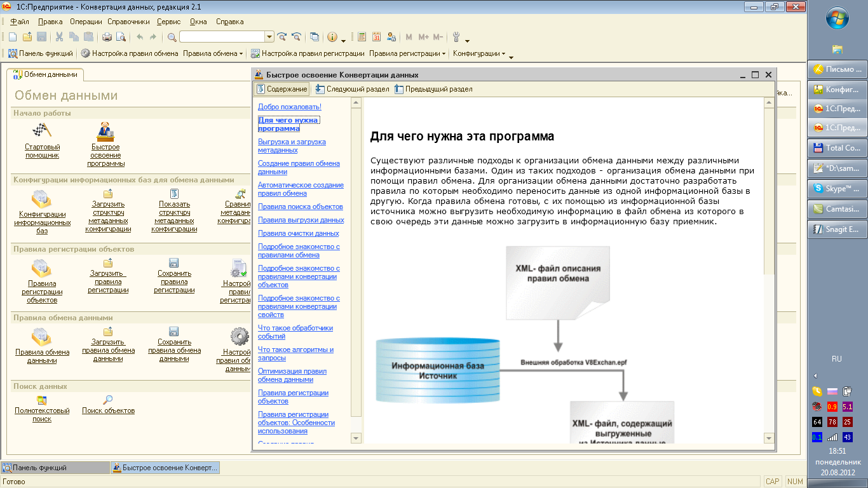Click the New document toolbar icon
This screenshot has height=488, width=868.
(x=13, y=37)
